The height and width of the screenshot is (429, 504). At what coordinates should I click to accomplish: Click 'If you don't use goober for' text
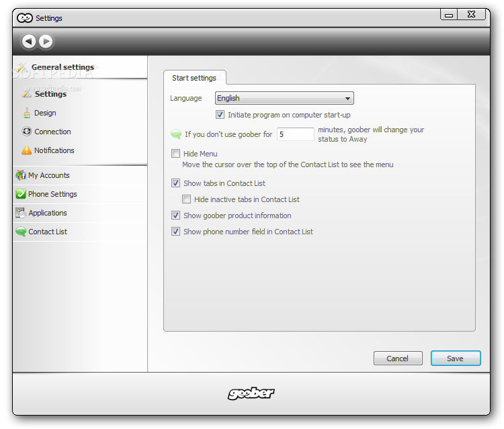[x=228, y=134]
